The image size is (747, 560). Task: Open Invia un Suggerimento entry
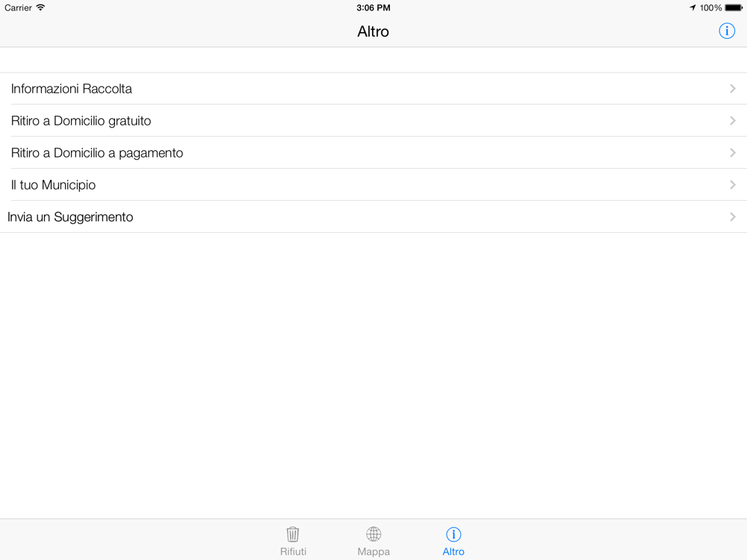[x=373, y=217]
